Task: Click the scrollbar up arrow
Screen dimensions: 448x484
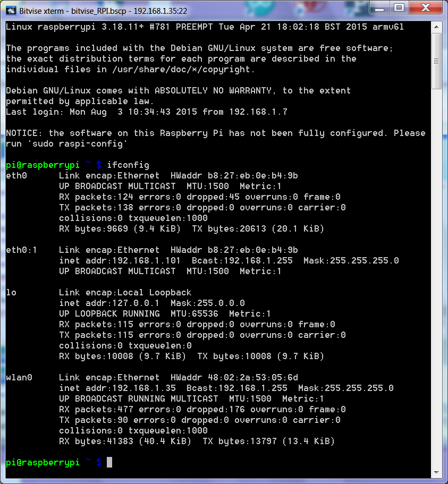Action: pos(436,26)
